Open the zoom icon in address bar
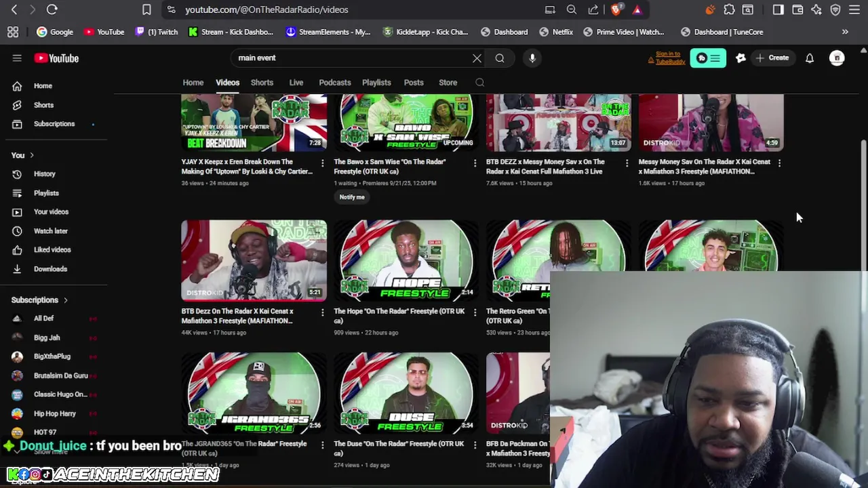This screenshot has height=488, width=868. tap(572, 9)
